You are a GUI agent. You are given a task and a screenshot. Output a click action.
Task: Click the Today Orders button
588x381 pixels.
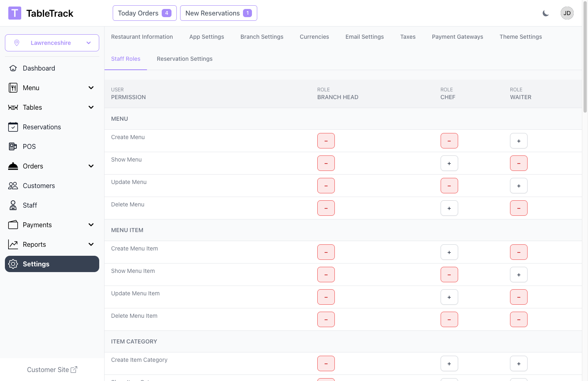(145, 13)
